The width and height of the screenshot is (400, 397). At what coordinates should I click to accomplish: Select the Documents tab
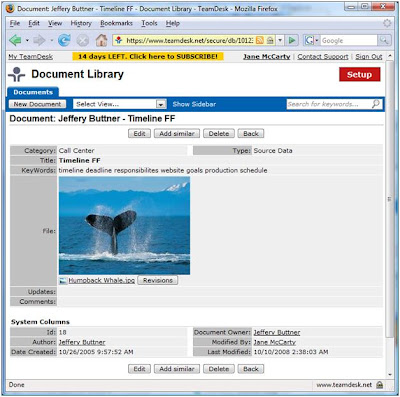pos(33,92)
